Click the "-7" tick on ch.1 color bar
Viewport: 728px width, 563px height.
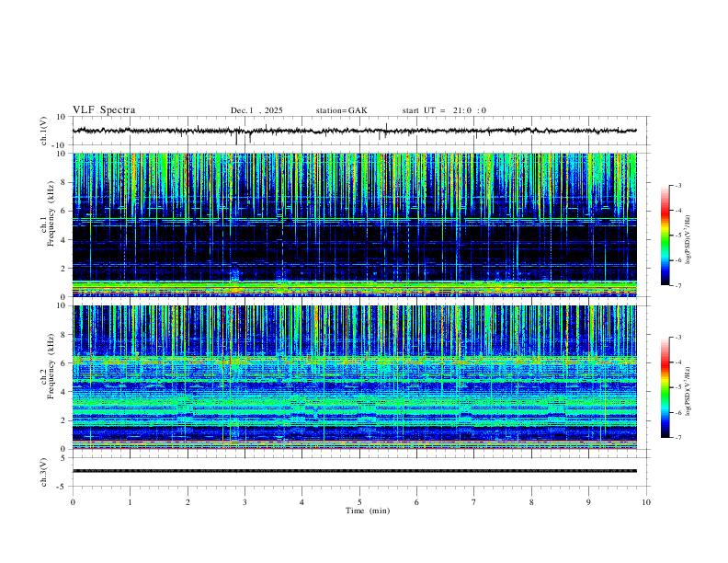pyautogui.click(x=678, y=285)
